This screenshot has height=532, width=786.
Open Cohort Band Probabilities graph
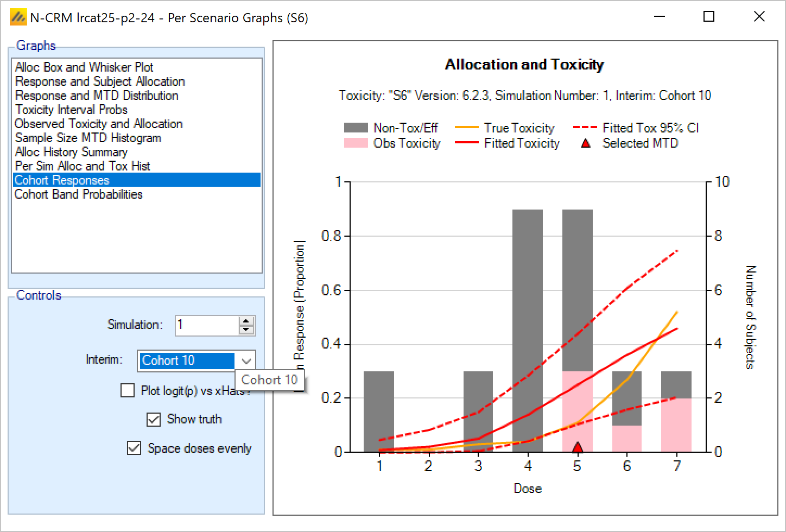(79, 194)
